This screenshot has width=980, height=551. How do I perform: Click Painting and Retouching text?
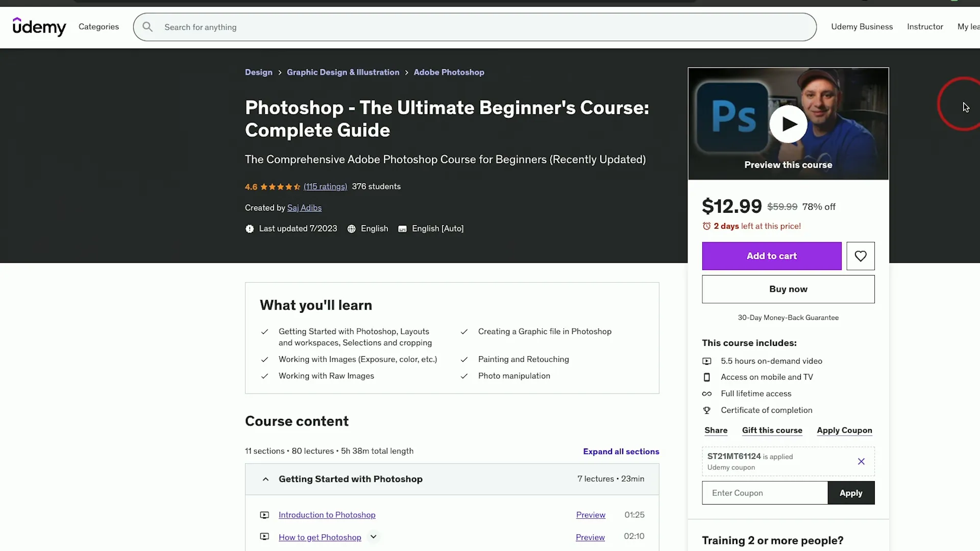pos(523,360)
